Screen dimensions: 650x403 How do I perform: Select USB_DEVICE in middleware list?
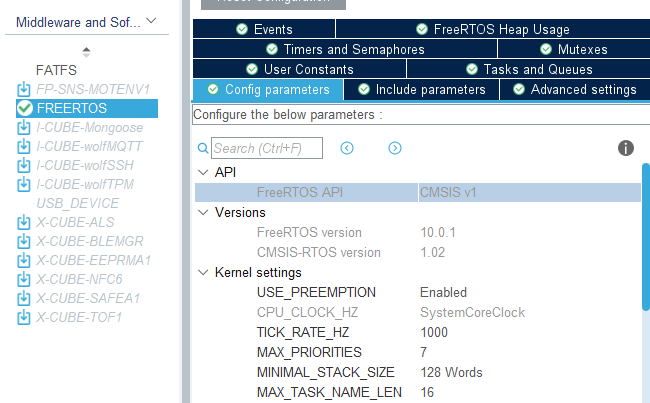tap(78, 203)
